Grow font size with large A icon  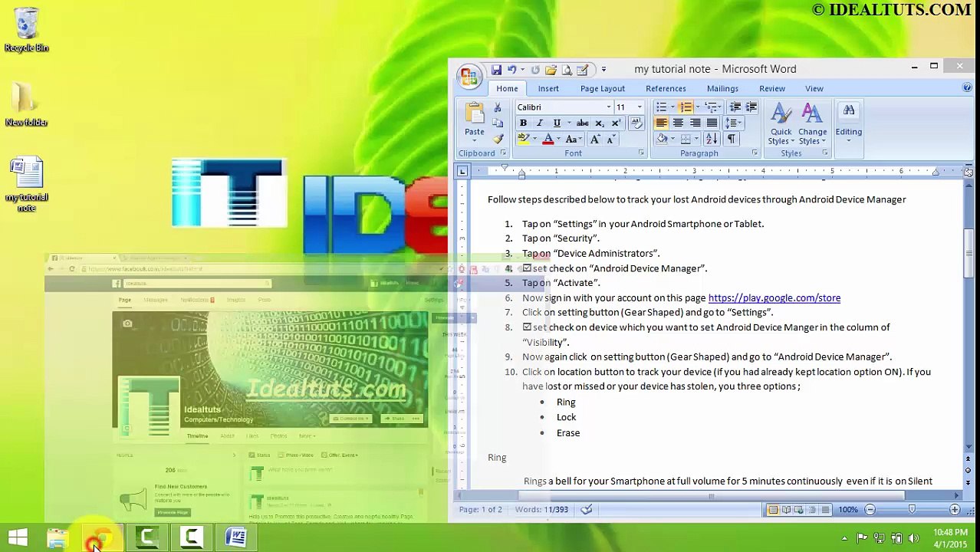[595, 140]
